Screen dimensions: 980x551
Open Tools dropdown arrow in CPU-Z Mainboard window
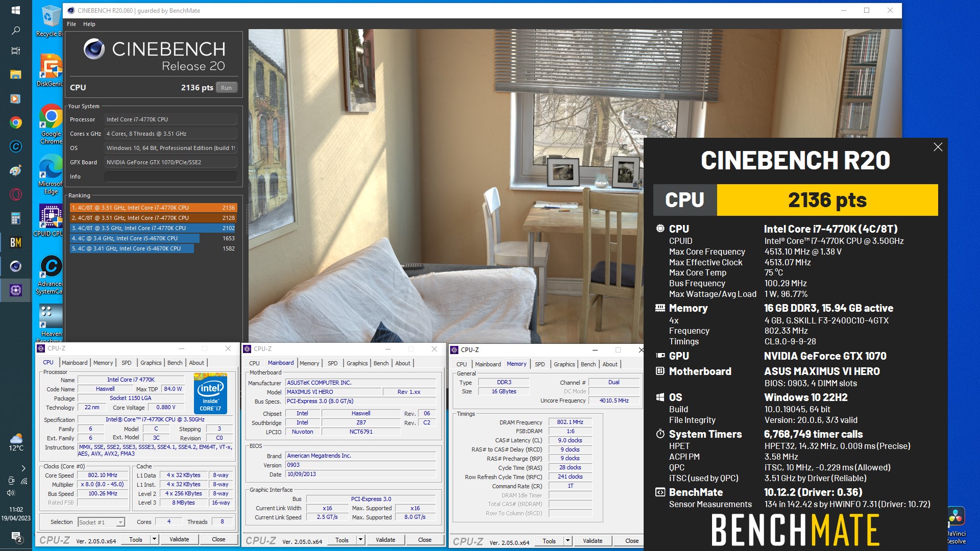[360, 540]
